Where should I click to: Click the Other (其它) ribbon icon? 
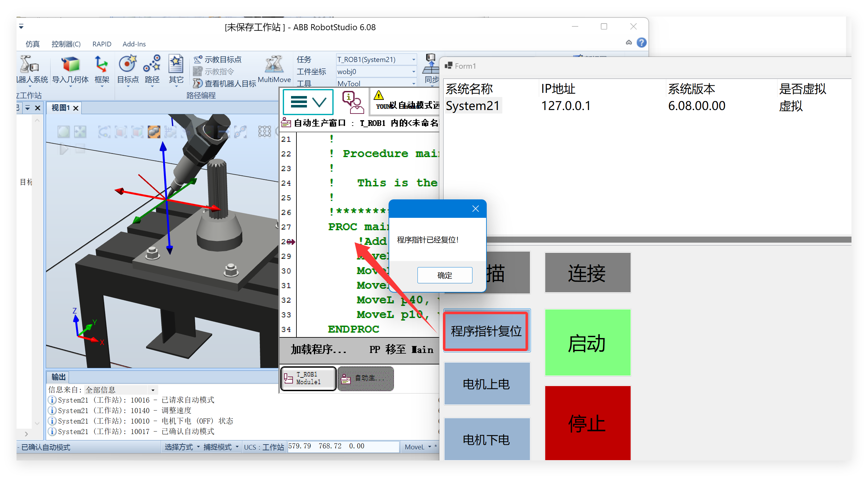176,63
